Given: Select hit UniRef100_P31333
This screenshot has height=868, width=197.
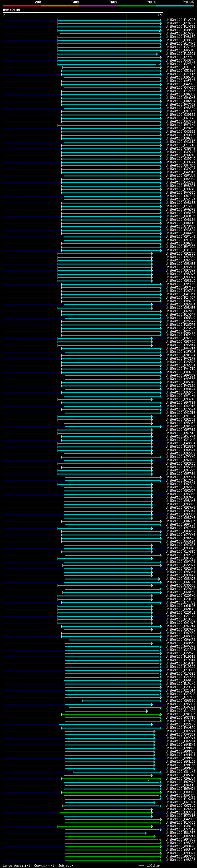Looking at the screenshot, I should point(180,250).
